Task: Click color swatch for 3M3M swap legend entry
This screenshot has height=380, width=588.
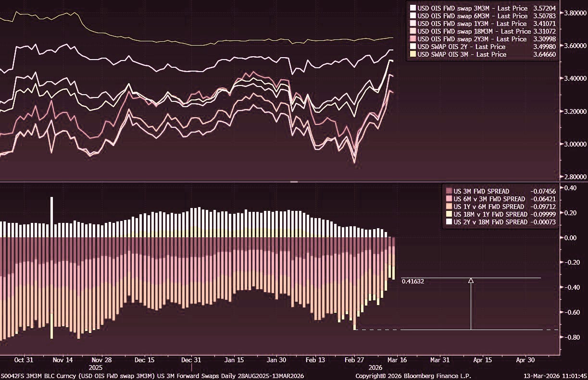Action: [413, 8]
